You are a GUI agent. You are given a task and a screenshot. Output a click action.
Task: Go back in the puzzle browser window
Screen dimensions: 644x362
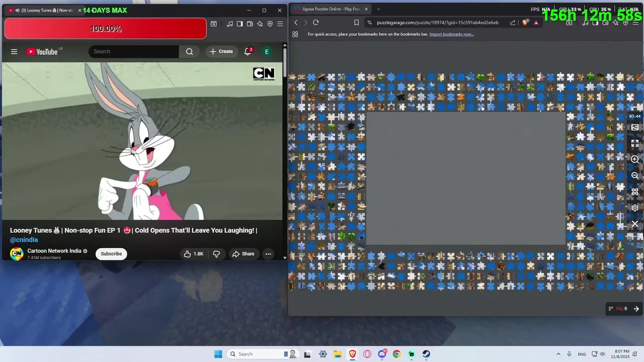point(296,23)
